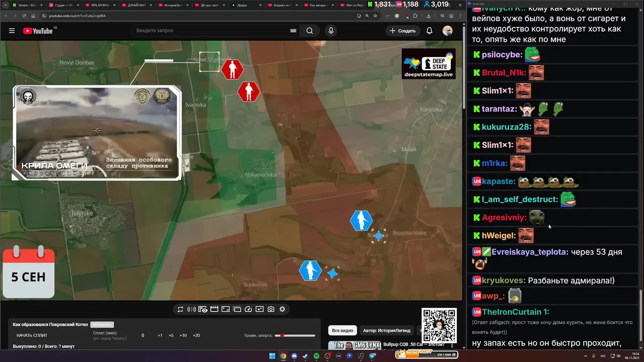The image size is (644, 362).
Task: Go to the YouTube home logo
Action: tap(38, 31)
